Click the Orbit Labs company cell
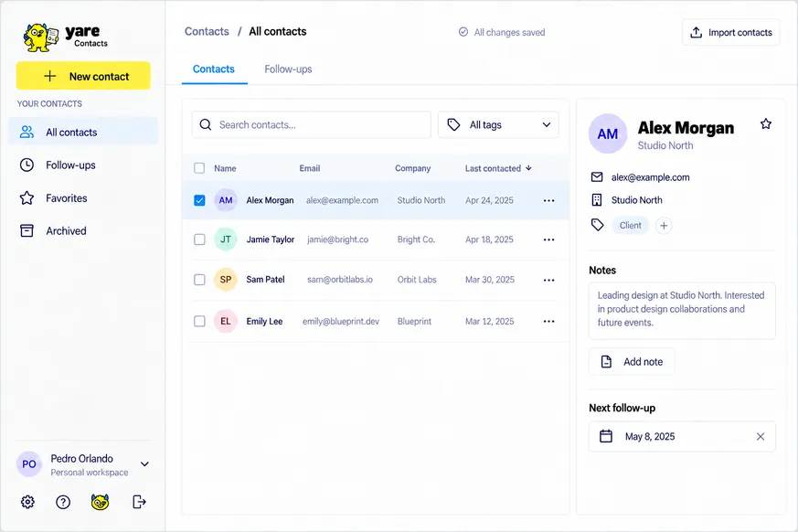This screenshot has width=798, height=532. 417,280
